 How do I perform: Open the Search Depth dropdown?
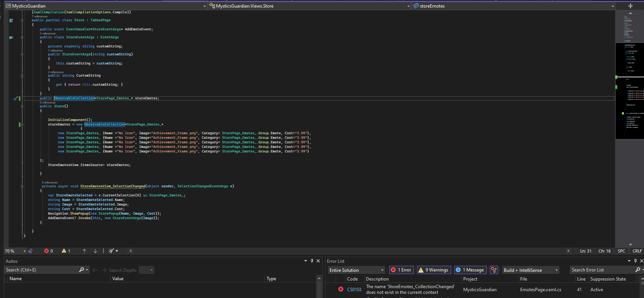[146, 270]
